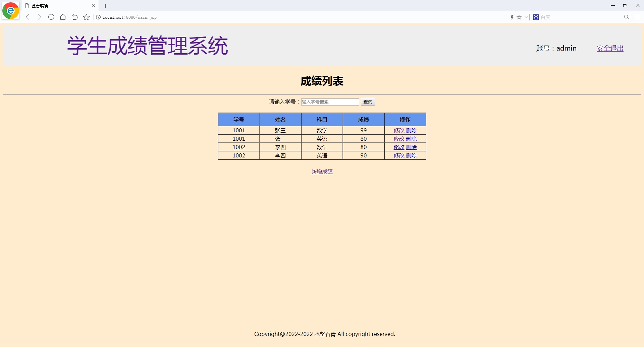Open the browser hamburger menu icon
Image resolution: width=644 pixels, height=347 pixels.
[x=637, y=17]
